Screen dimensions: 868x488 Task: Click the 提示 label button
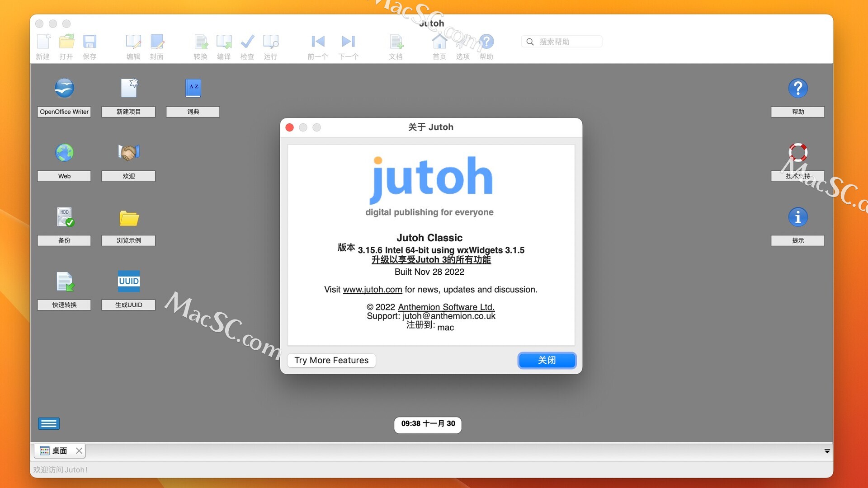[x=798, y=240]
